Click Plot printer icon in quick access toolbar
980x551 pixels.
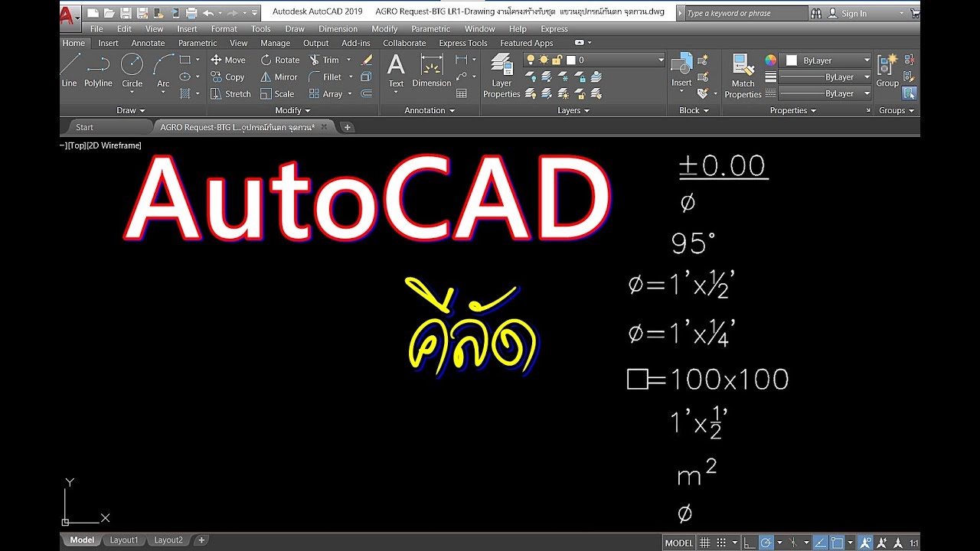[x=191, y=13]
